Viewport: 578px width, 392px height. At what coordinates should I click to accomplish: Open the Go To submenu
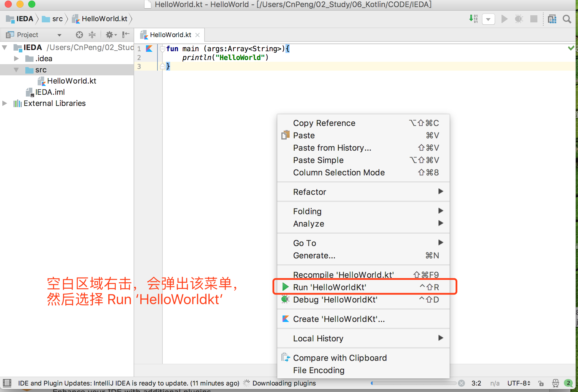click(363, 243)
